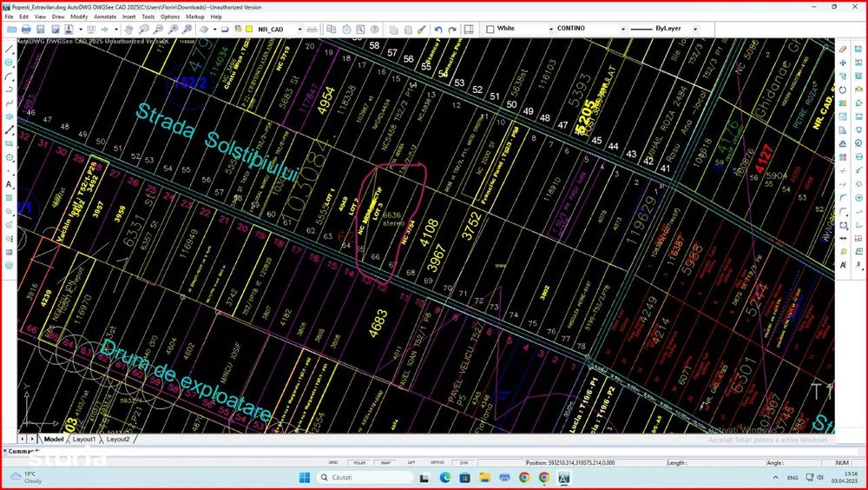Select the Pan hand tool

click(128, 29)
